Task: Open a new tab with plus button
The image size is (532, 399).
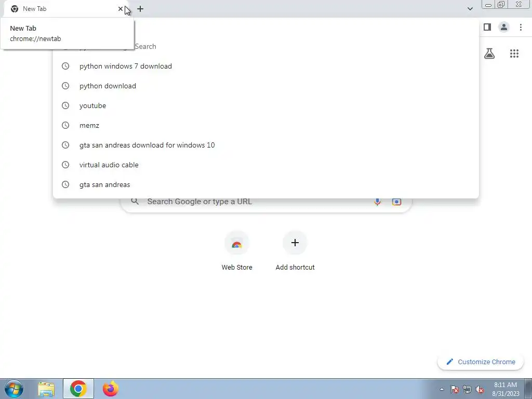Action: (x=140, y=9)
